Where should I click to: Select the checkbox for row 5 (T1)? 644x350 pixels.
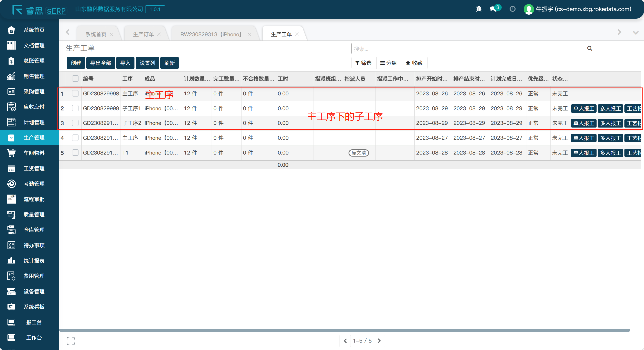pos(75,153)
